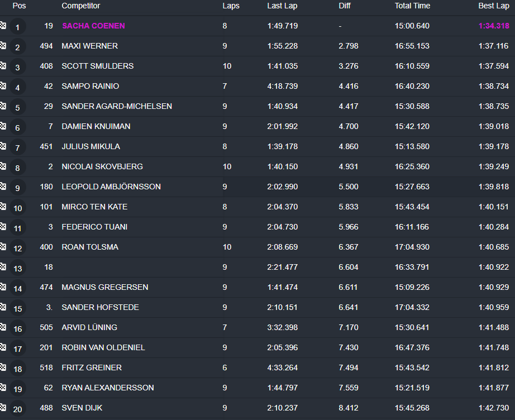This screenshot has width=515, height=420.
Task: Sort by the Pos column header
Action: 19,6
